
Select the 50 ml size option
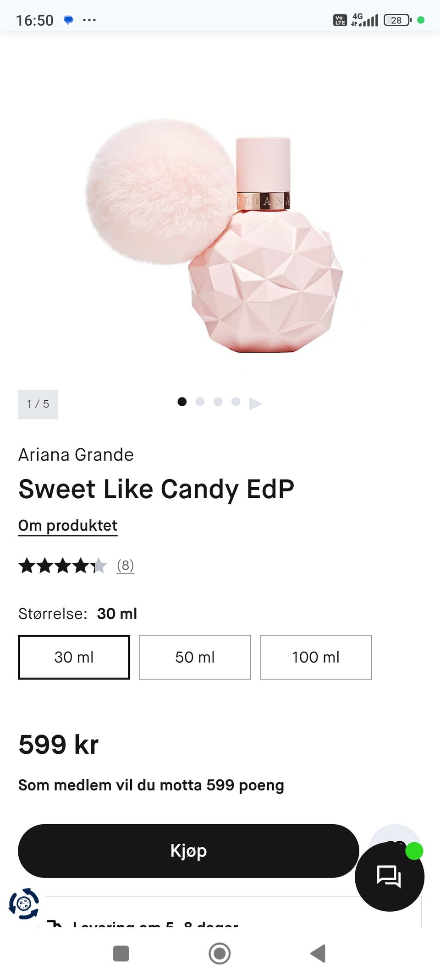click(195, 657)
